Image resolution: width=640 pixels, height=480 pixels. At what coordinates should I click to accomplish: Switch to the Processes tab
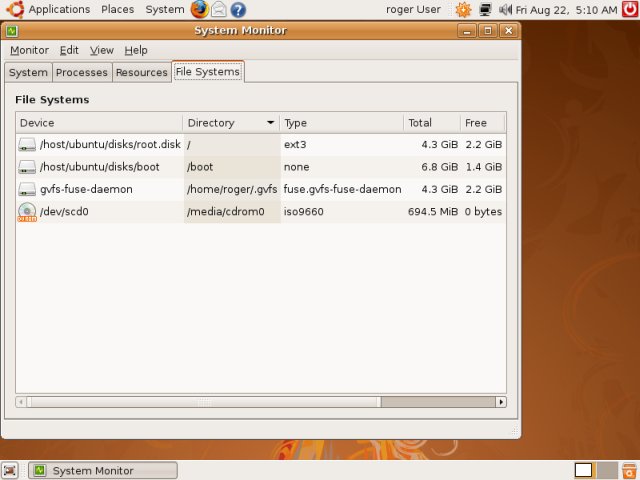click(x=82, y=73)
